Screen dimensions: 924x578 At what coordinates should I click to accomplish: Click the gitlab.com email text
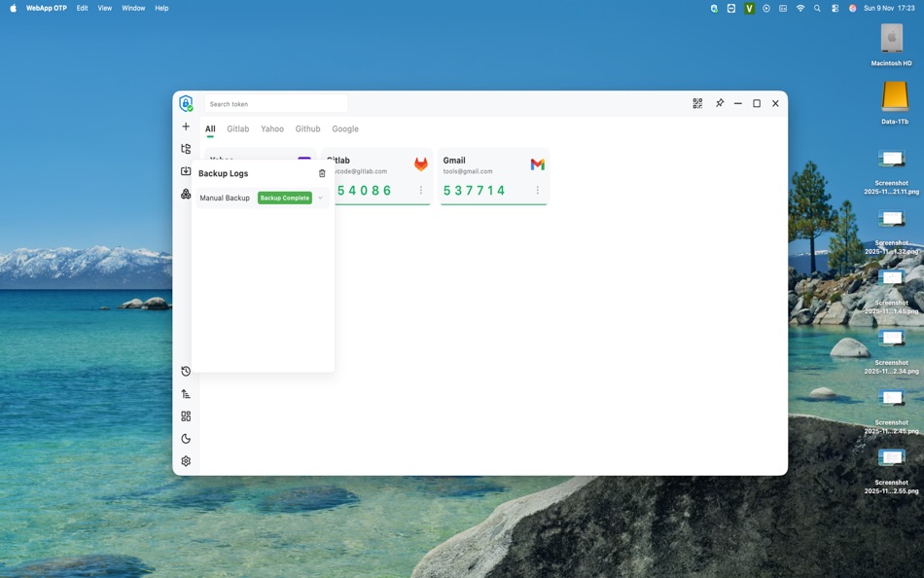[x=361, y=171]
